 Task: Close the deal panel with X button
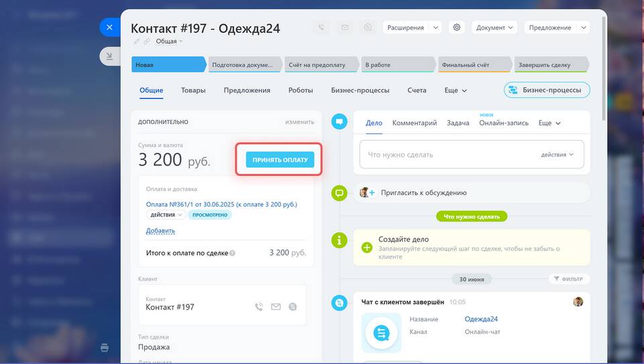click(x=109, y=27)
